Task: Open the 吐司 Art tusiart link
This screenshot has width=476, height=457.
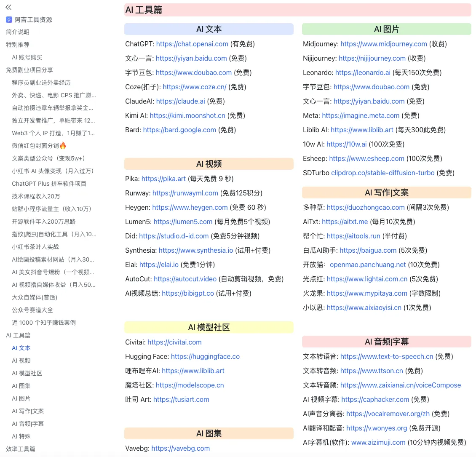Action: [x=181, y=400]
